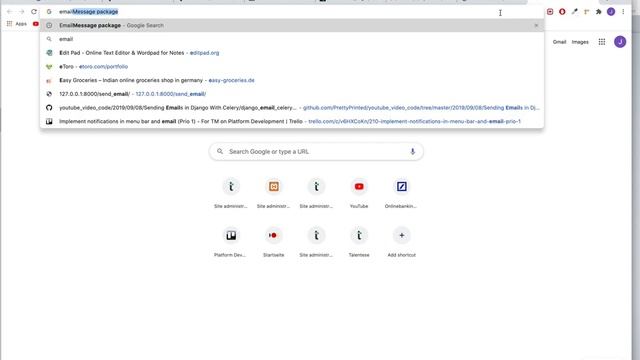
Task: Open Edit Pad online text editor suggestion
Action: tap(292, 53)
